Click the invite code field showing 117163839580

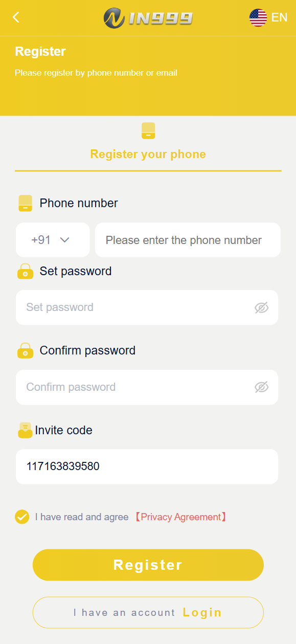(148, 466)
